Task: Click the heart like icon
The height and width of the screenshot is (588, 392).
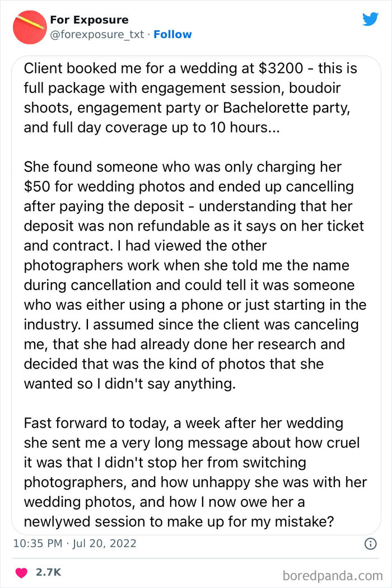Action: 21,573
